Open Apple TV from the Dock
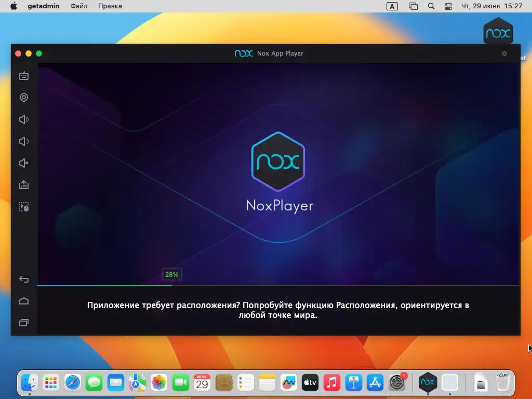Viewport: 532px width, 399px height. pyautogui.click(x=310, y=383)
